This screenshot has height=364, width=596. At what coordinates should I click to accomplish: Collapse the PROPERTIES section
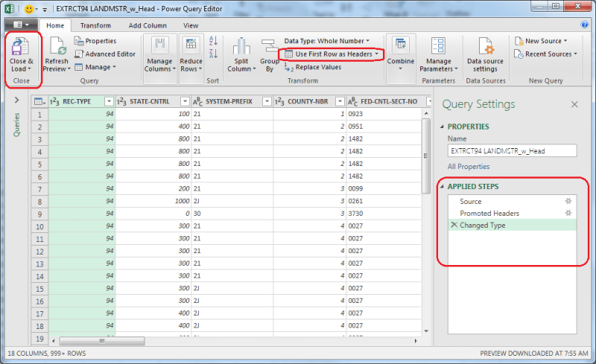(442, 127)
